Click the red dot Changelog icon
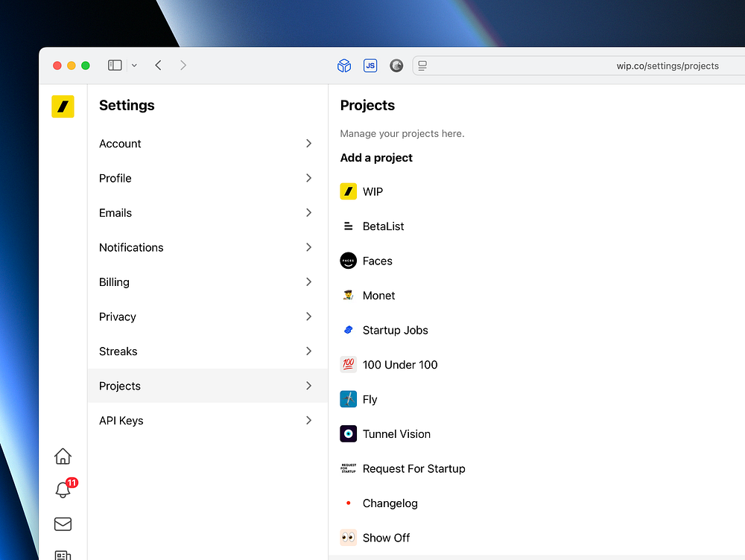This screenshot has width=745, height=560. point(348,503)
